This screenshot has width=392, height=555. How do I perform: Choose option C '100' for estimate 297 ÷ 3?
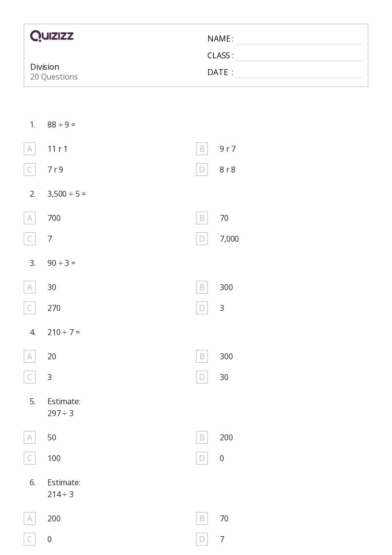[30, 458]
